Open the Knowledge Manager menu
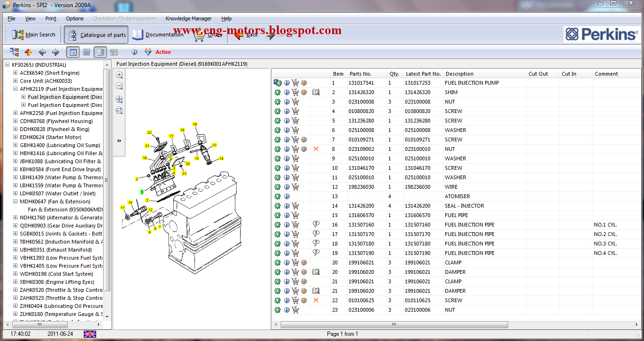Viewport: 644px width, 341px height. [188, 18]
